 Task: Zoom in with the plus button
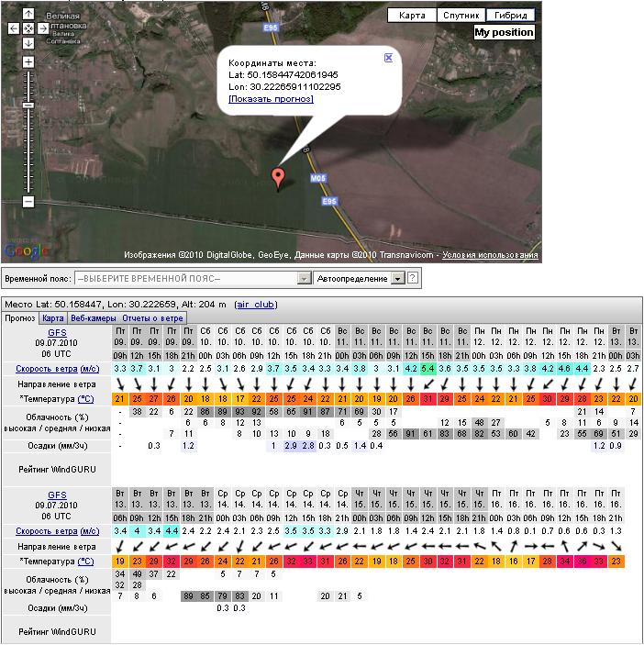coord(28,62)
